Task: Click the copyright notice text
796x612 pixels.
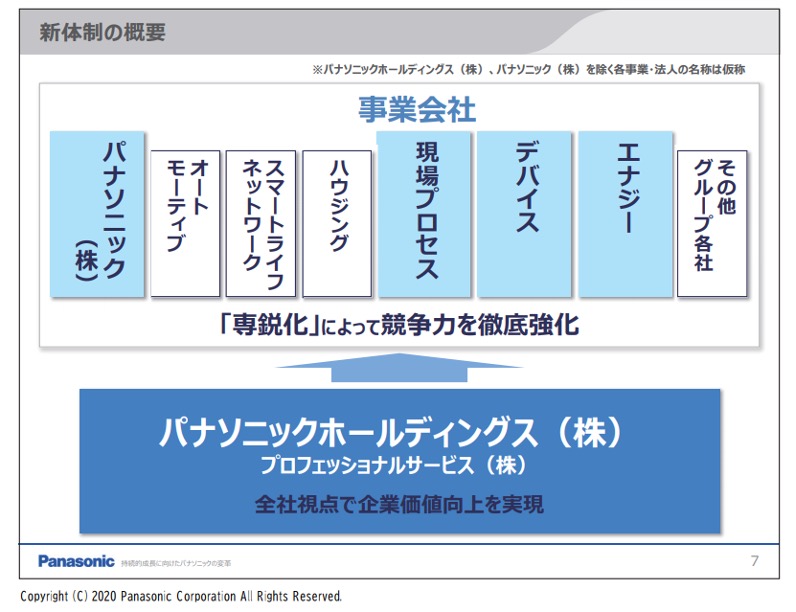Action: [181, 596]
